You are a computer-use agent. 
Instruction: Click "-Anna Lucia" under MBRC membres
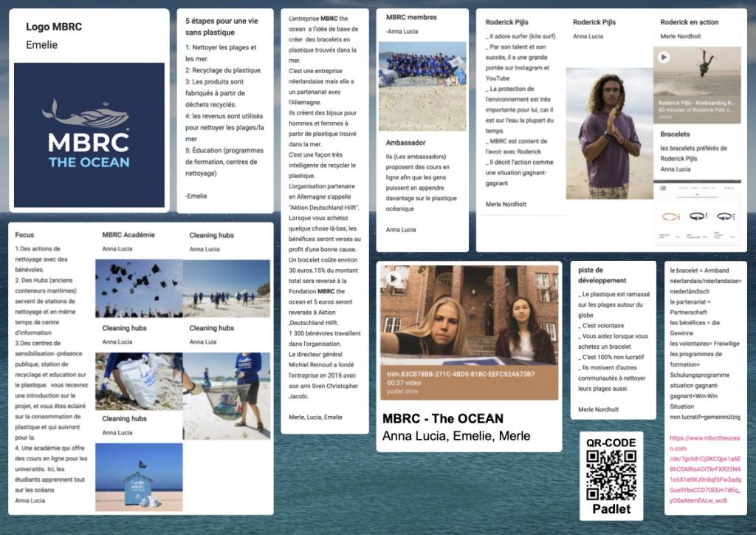pyautogui.click(x=402, y=31)
